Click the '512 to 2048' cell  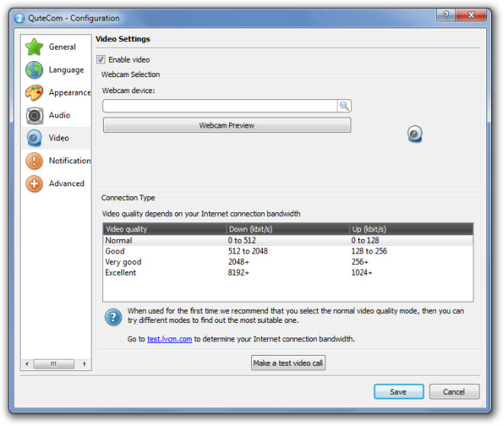(248, 251)
